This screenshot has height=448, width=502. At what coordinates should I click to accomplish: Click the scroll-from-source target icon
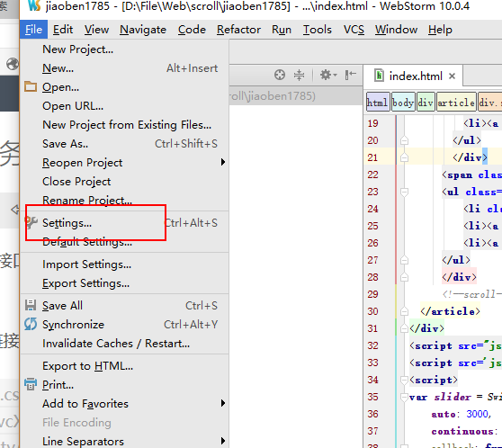280,75
